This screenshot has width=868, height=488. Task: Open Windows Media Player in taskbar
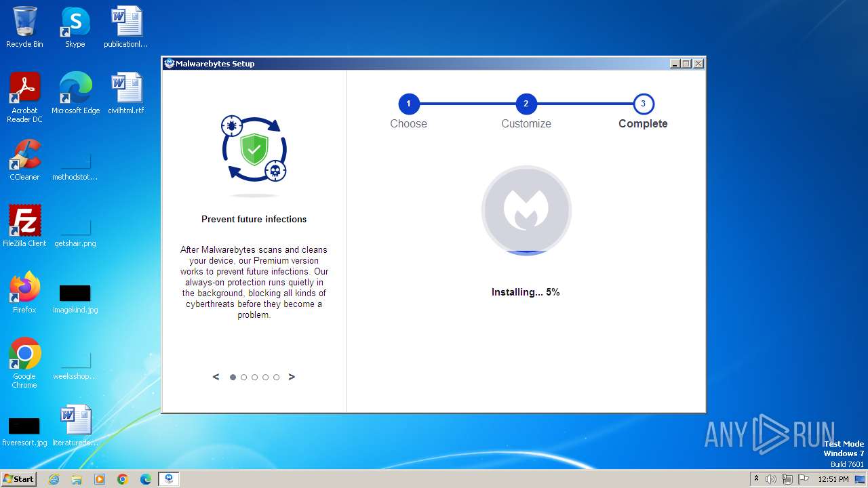tap(100, 479)
